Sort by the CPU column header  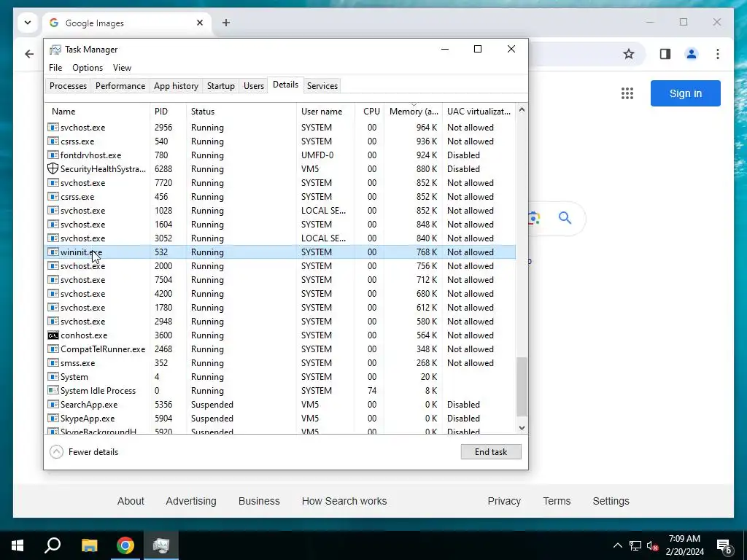click(370, 112)
